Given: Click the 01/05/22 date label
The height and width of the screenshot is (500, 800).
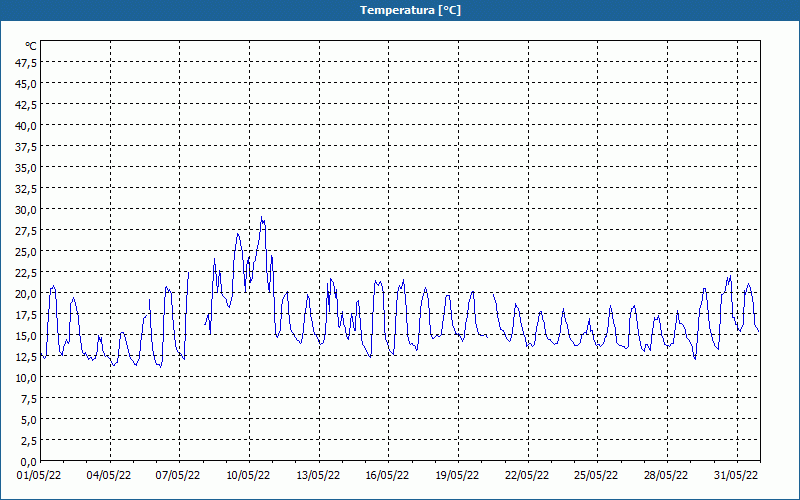Looking at the screenshot, I should [39, 476].
